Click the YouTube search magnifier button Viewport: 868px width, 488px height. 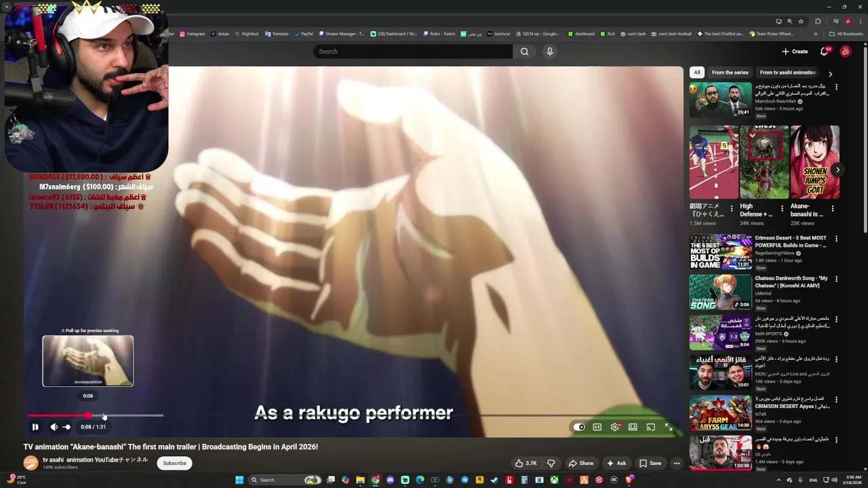(x=524, y=52)
